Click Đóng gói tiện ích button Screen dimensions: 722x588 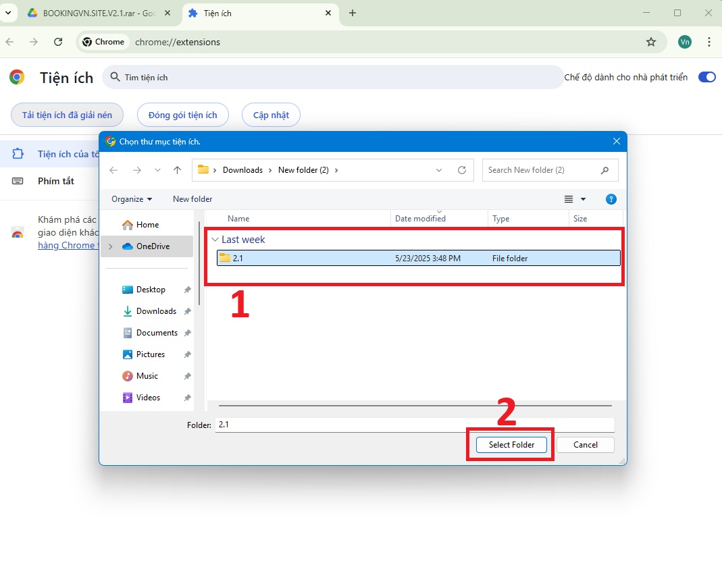coord(183,115)
